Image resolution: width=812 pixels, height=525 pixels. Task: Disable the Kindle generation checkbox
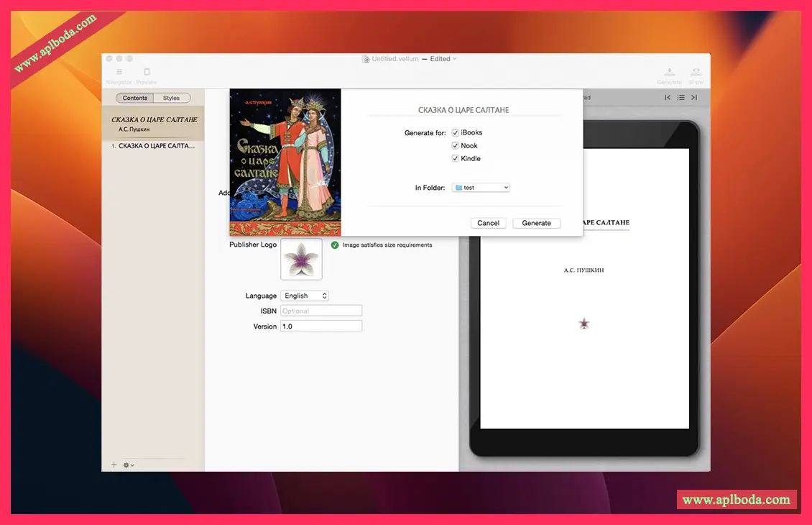point(455,159)
